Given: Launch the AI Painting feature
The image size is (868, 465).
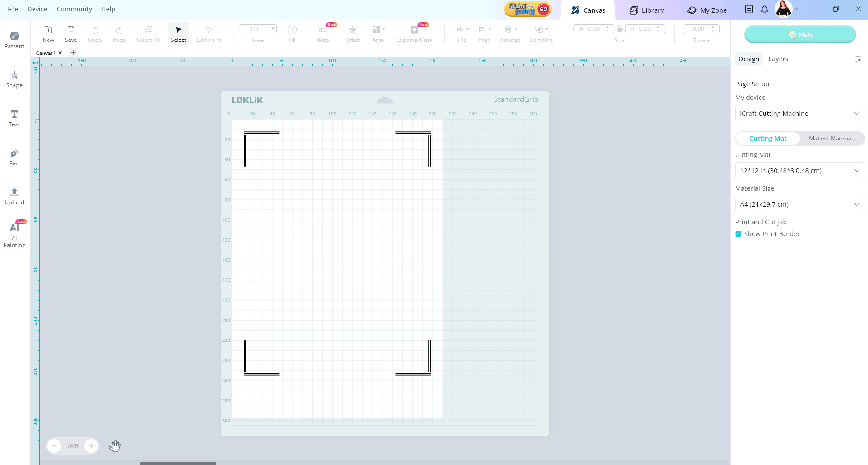Looking at the screenshot, I should tap(15, 235).
